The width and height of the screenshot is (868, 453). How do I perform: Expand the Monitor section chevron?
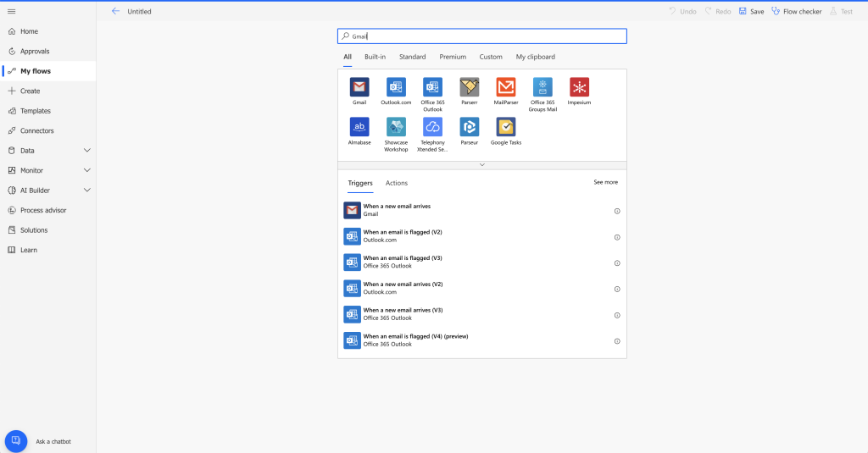click(87, 170)
